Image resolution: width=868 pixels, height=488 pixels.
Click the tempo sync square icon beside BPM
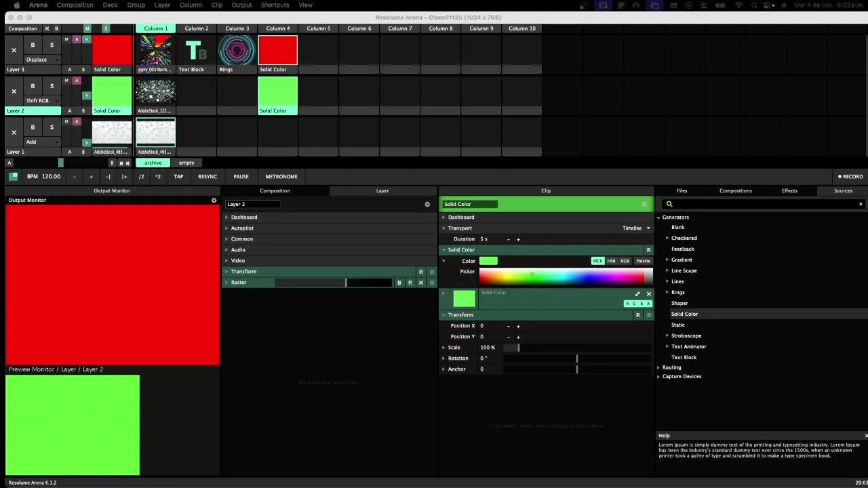tap(14, 176)
